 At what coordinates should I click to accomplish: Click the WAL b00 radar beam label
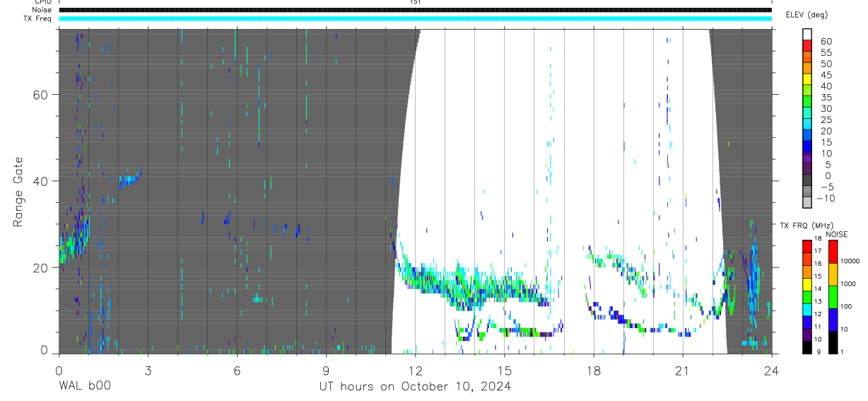point(84,386)
